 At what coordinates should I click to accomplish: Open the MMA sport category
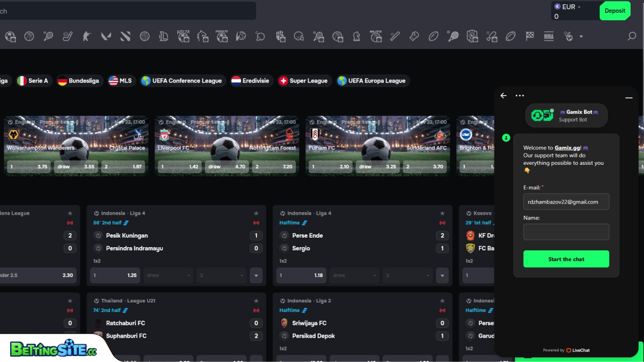point(549,36)
